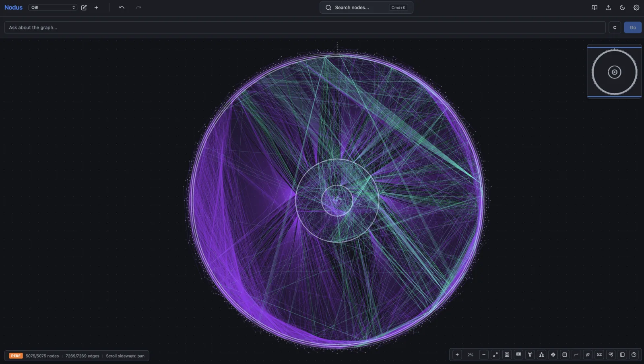Open the table view icon
The image size is (644, 364).
[565, 355]
